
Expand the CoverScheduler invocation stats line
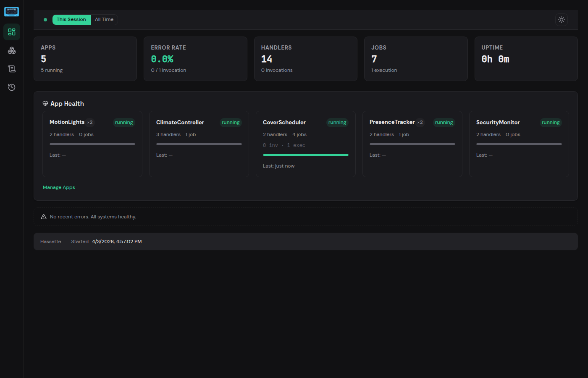point(284,145)
